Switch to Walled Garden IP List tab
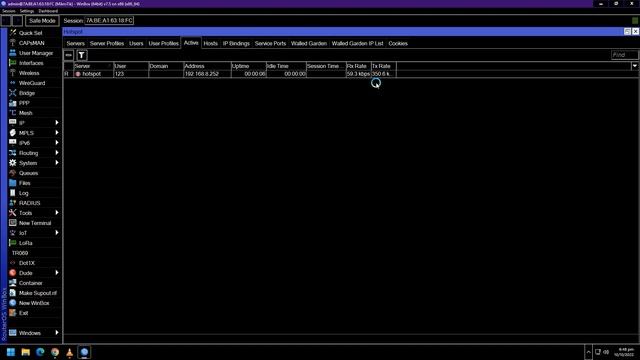This screenshot has height=360, width=640. (x=357, y=43)
